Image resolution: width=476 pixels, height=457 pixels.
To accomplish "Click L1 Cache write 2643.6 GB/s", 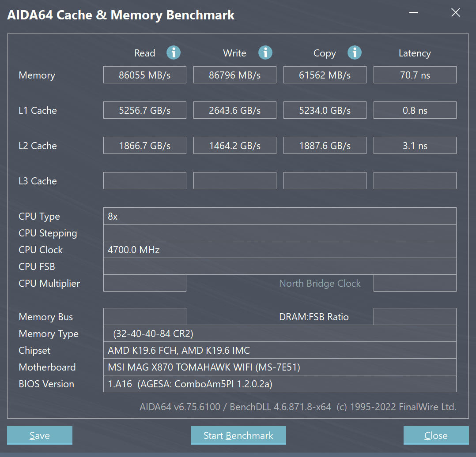I will tap(234, 110).
